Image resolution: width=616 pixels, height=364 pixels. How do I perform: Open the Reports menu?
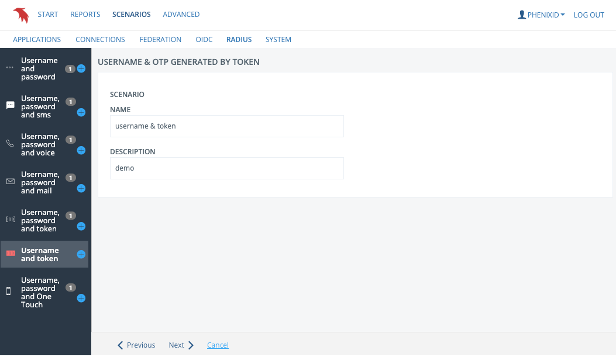click(85, 15)
